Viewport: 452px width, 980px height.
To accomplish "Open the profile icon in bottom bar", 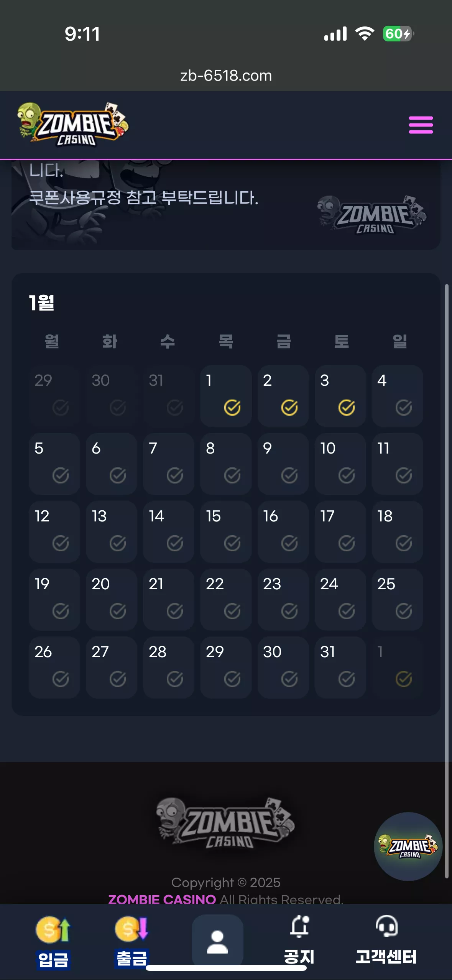I will (217, 942).
